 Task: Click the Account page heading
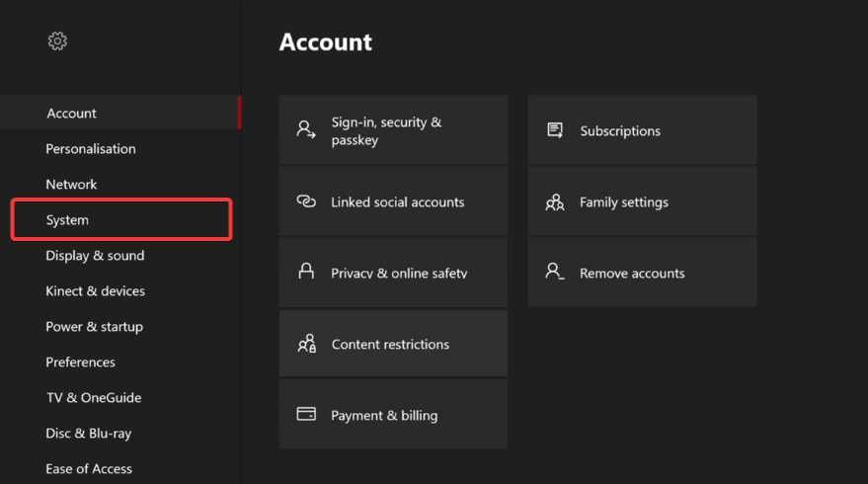pos(326,42)
